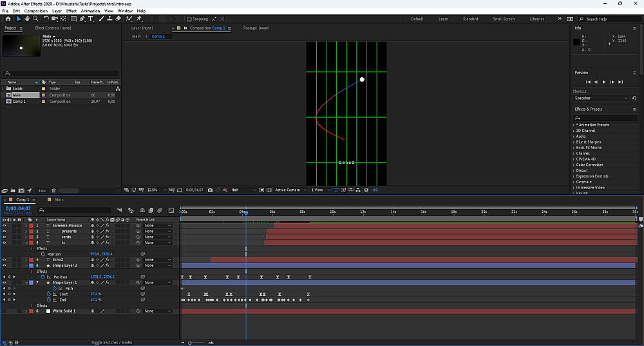Click Toggle Switches / Modes button
The height and width of the screenshot is (346, 644).
[x=111, y=342]
